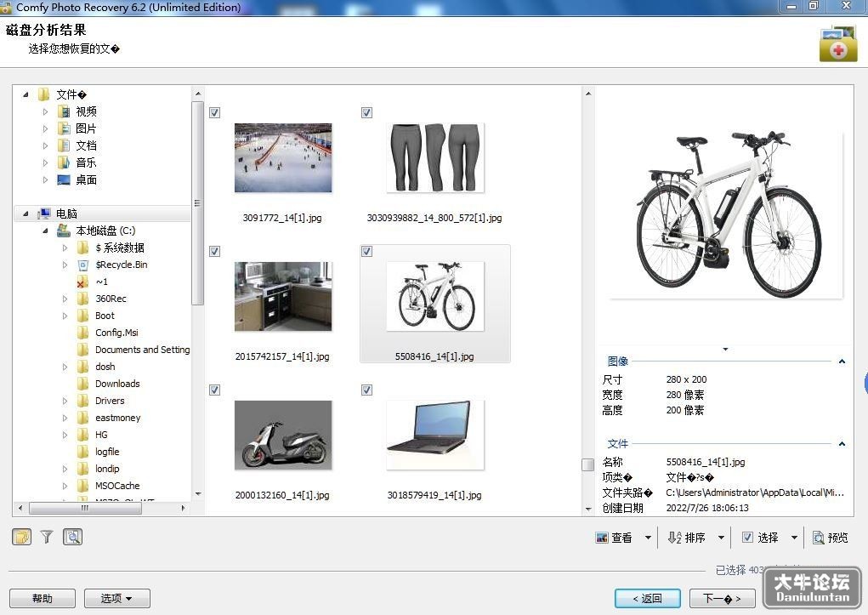868x615 pixels.
Task: Select the $Recycle.Bin folder
Action: tap(122, 265)
